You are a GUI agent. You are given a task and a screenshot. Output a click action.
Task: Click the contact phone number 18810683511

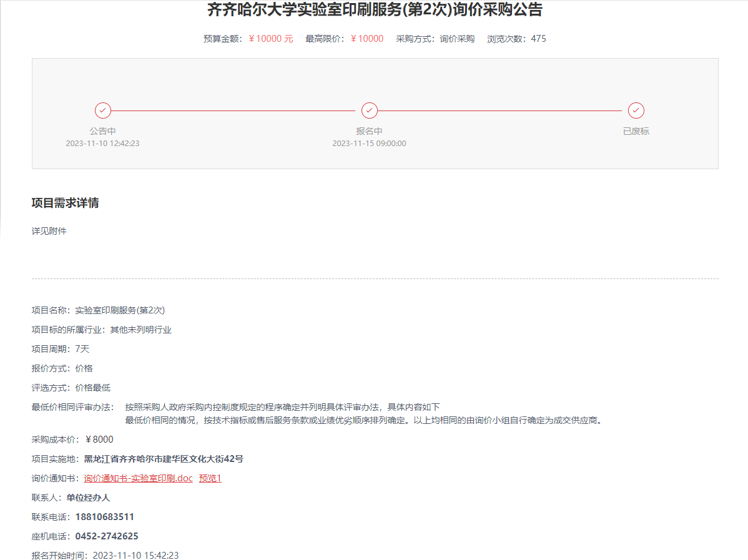tap(105, 517)
